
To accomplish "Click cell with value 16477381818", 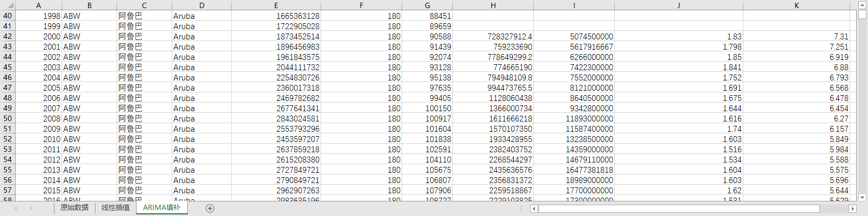I will [574, 170].
